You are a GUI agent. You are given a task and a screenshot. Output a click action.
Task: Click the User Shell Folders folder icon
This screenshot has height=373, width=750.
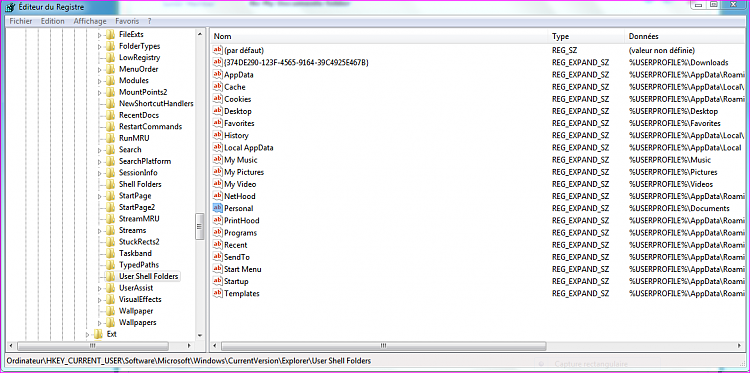[110, 276]
